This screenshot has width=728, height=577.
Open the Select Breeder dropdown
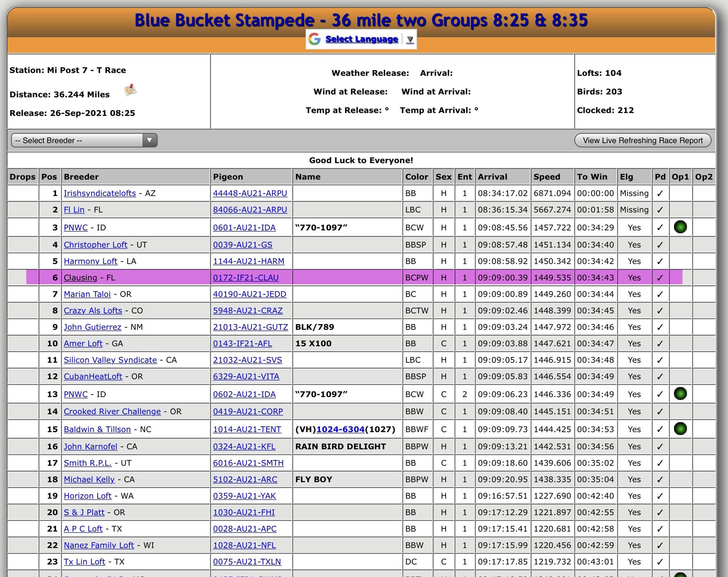[x=84, y=140]
